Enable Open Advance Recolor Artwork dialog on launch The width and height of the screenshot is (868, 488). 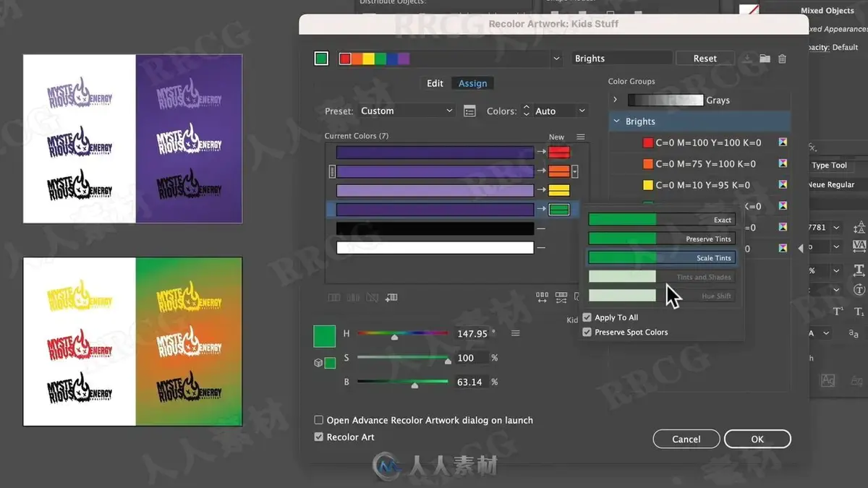(319, 420)
